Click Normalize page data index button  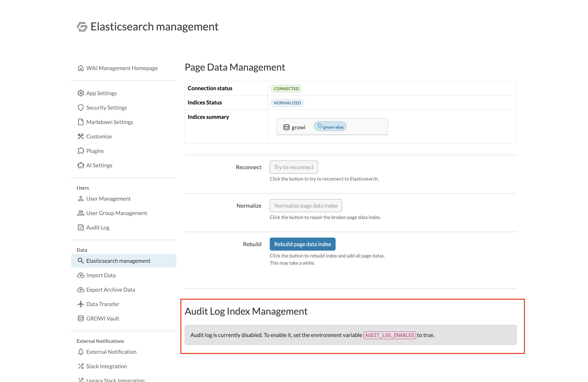306,206
